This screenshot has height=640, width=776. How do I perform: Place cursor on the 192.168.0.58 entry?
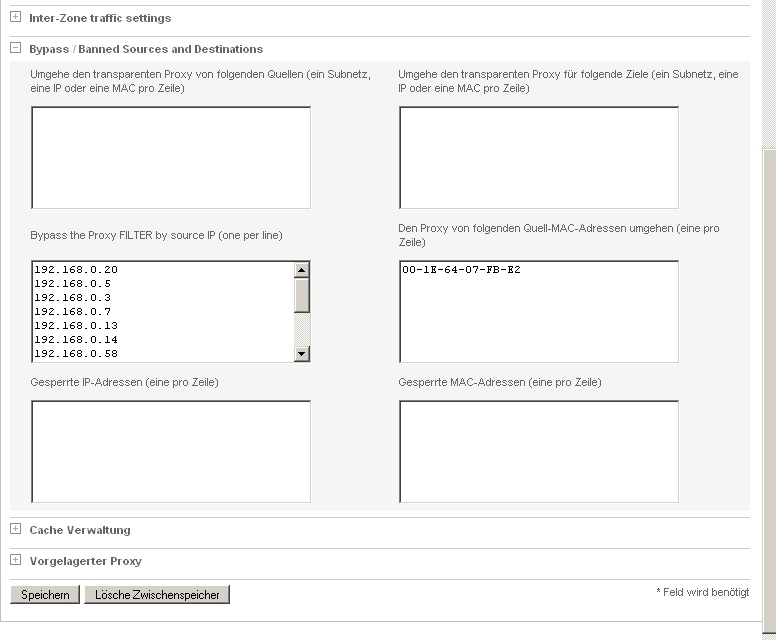pos(76,354)
